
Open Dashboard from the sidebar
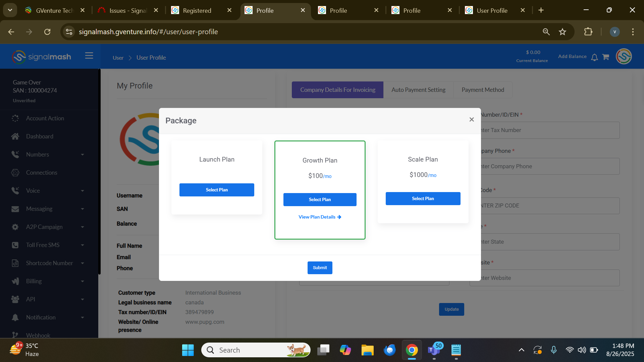[x=40, y=136]
